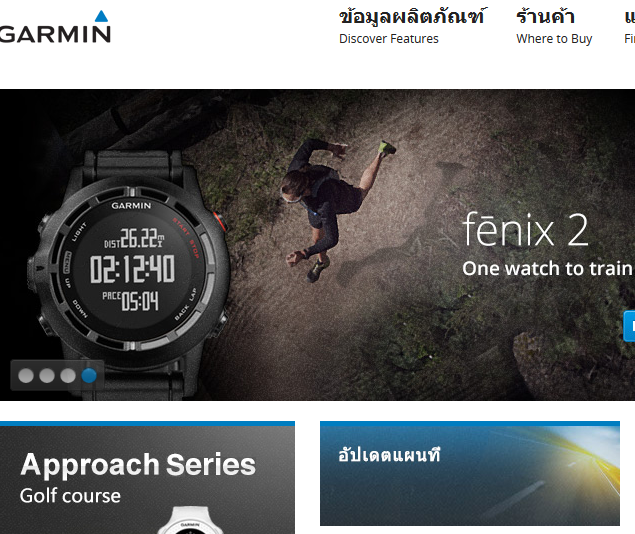
Task: Click the road image on map update banner
Action: 567,478
